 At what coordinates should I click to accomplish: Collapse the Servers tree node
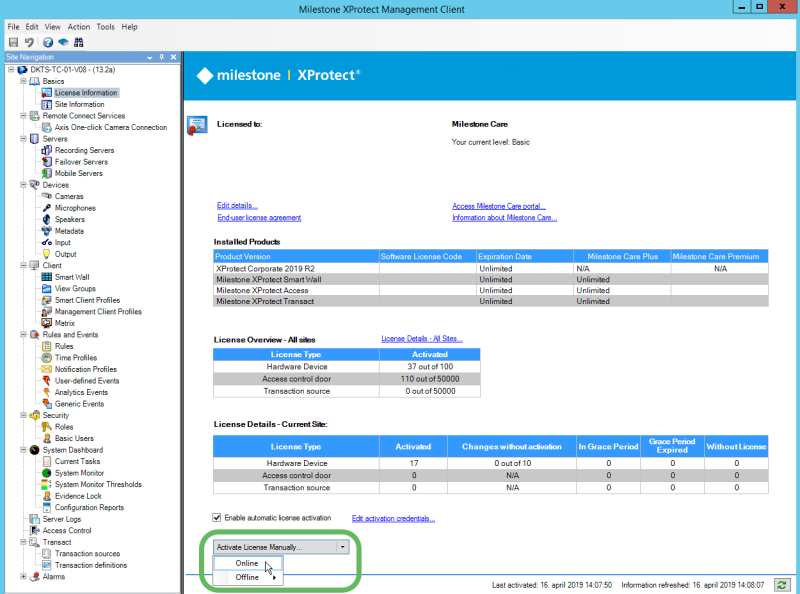(x=22, y=138)
